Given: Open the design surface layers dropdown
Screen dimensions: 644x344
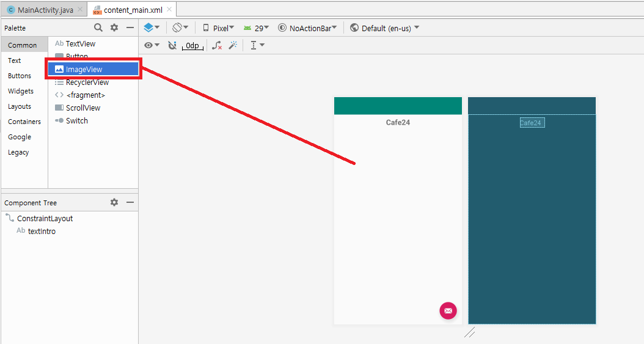Looking at the screenshot, I should (x=152, y=27).
